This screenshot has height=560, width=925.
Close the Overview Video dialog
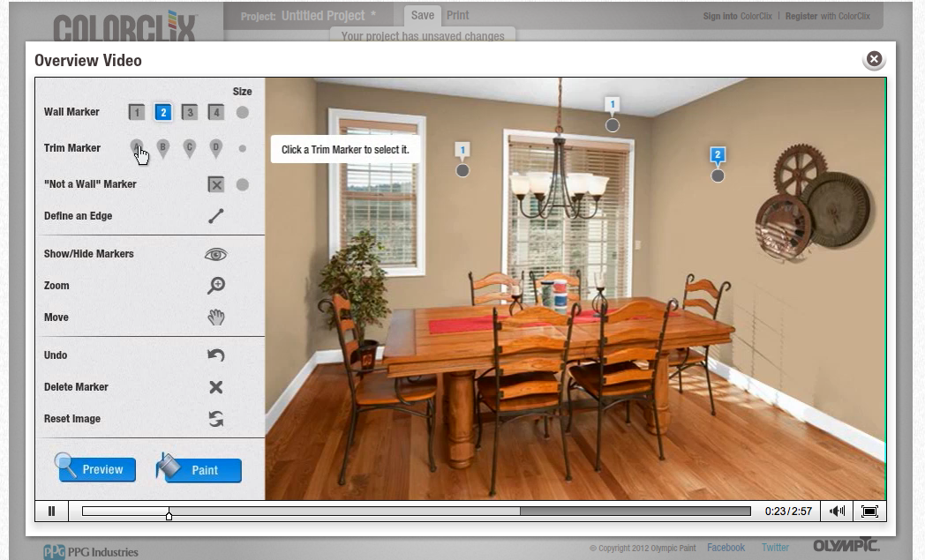875,59
